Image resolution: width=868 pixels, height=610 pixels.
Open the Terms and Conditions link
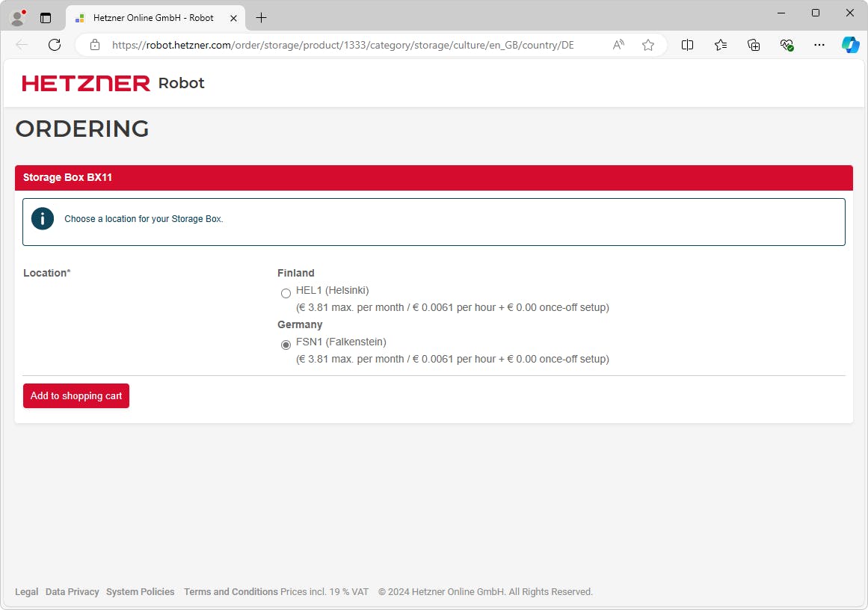(x=231, y=592)
